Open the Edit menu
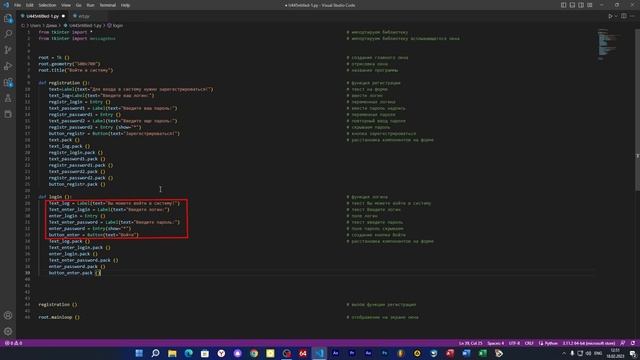 30,5
